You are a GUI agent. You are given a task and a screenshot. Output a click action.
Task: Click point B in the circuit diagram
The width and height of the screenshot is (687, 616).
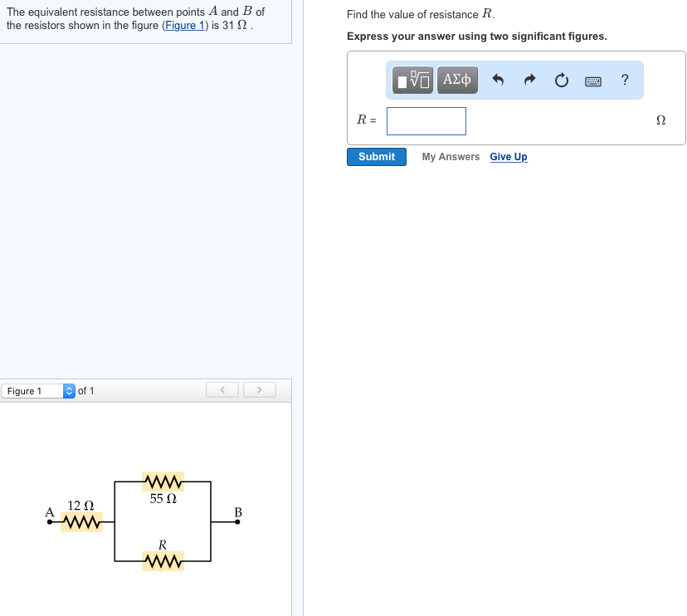(x=237, y=521)
